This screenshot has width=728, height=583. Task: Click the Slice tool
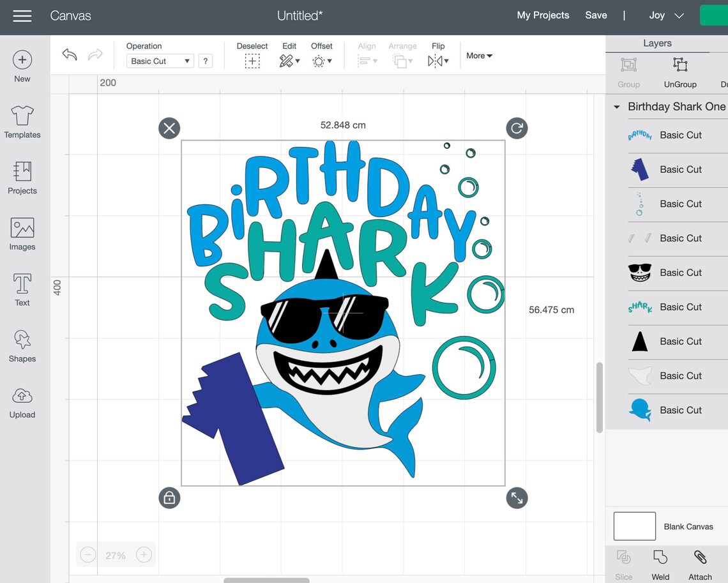(623, 565)
